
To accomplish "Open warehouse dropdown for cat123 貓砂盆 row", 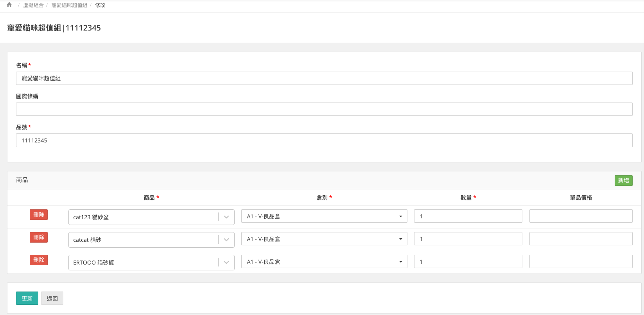I will coord(324,216).
